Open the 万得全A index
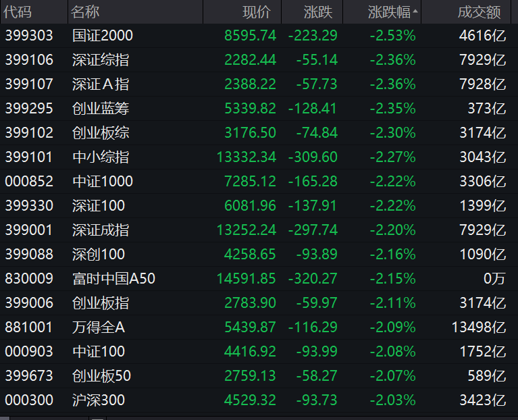The image size is (518, 420). (99, 327)
